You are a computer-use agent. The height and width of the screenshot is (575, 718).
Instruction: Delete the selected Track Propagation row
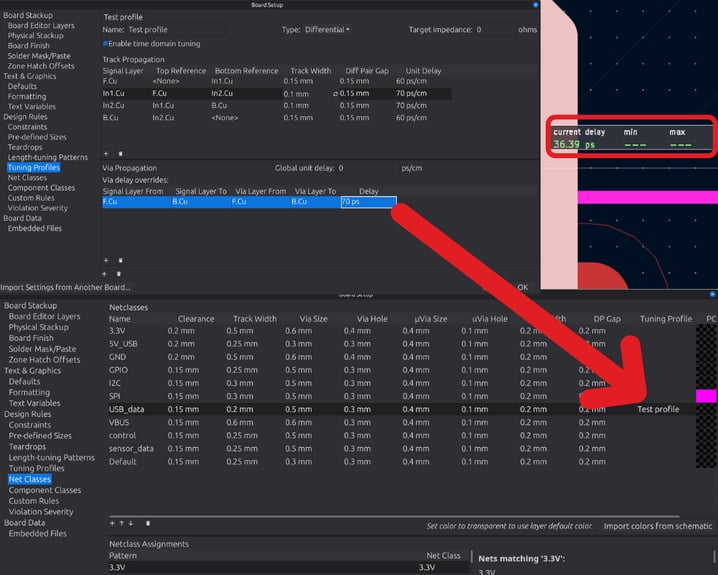point(120,154)
